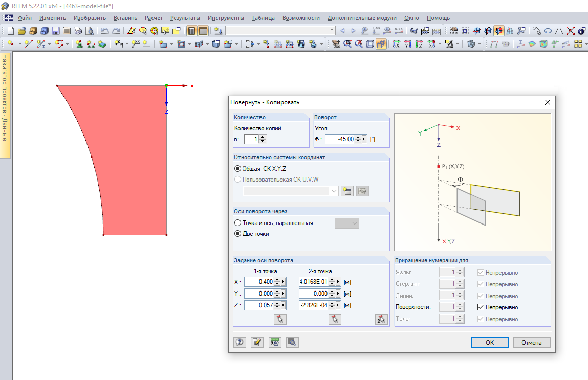
Task: Open angle Ф value arrow menu
Action: (364, 140)
